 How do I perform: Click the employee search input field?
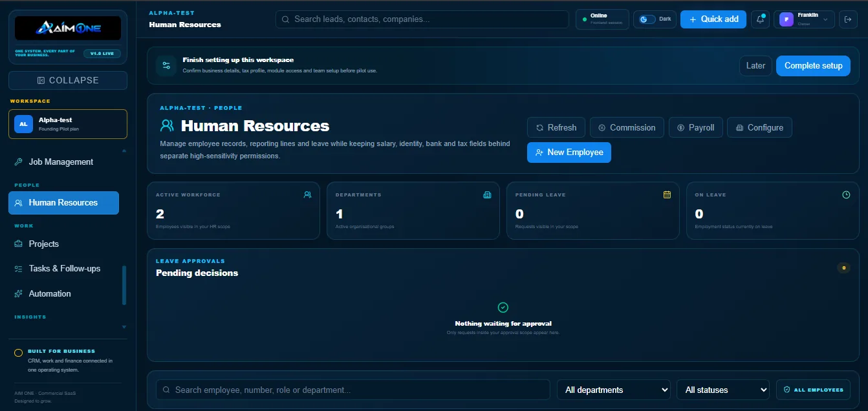point(353,390)
